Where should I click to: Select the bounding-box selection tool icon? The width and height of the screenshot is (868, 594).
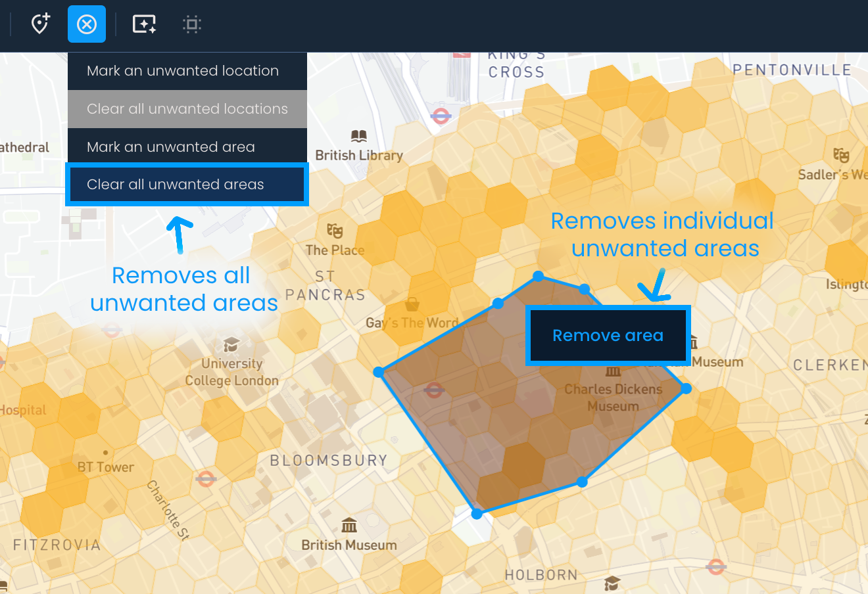click(x=192, y=24)
